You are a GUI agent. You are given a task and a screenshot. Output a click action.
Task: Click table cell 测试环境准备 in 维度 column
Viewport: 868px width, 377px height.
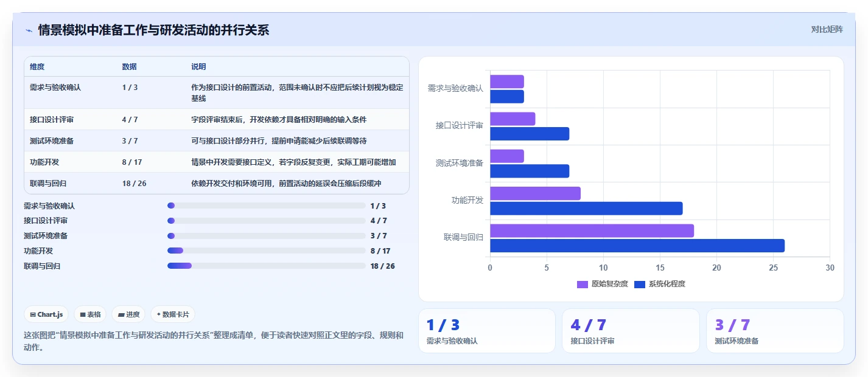tap(51, 141)
